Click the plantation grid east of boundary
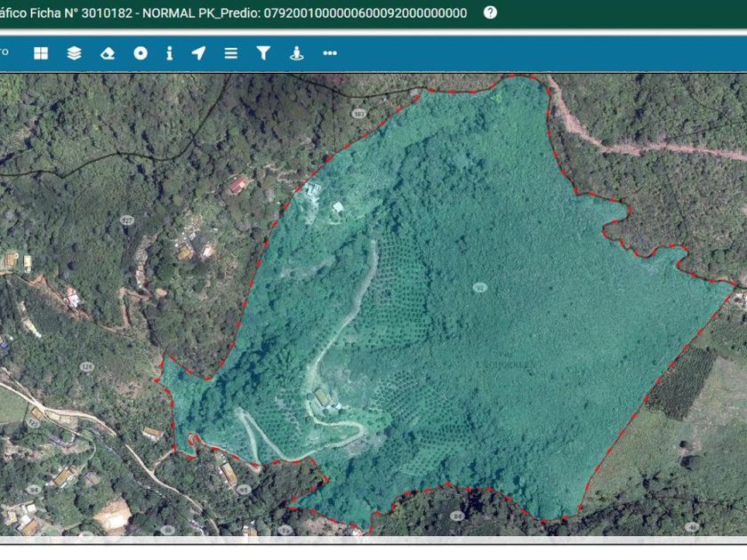 point(682,383)
